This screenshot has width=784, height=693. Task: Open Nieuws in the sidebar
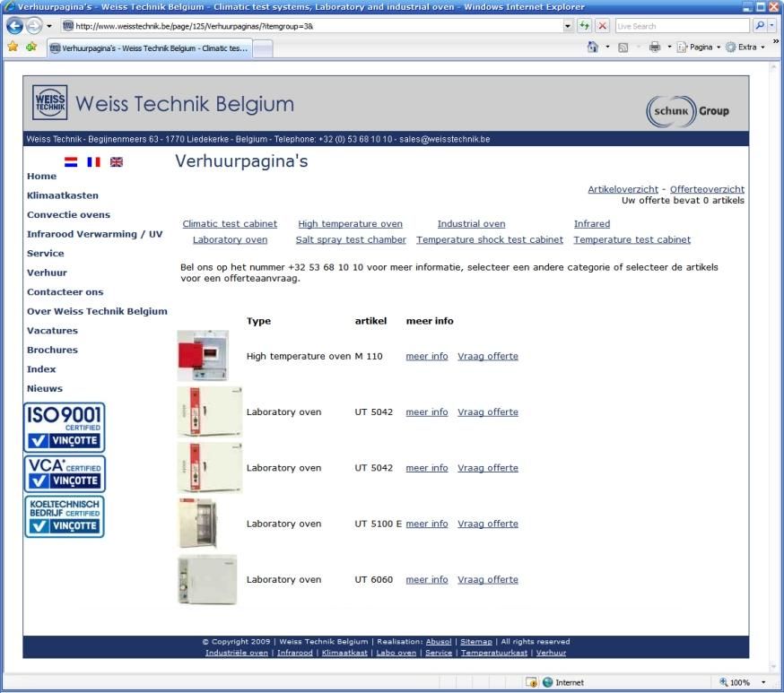click(x=45, y=389)
